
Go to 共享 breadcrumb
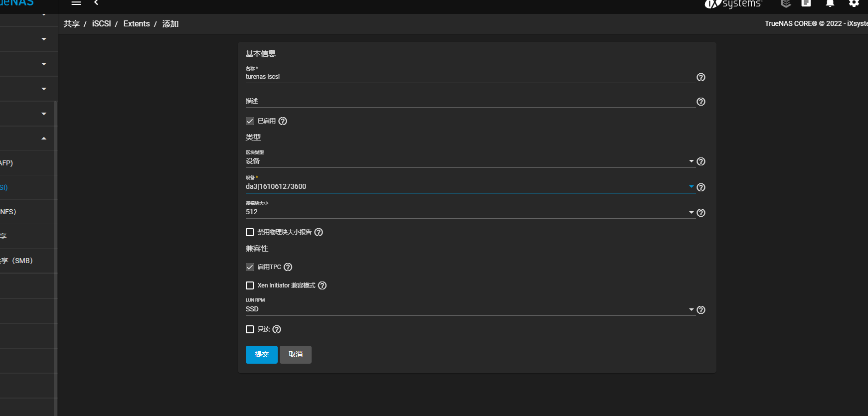(x=72, y=24)
